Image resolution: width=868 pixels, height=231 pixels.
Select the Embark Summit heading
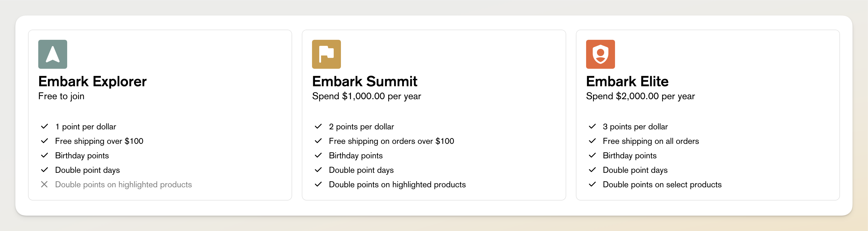pyautogui.click(x=365, y=81)
